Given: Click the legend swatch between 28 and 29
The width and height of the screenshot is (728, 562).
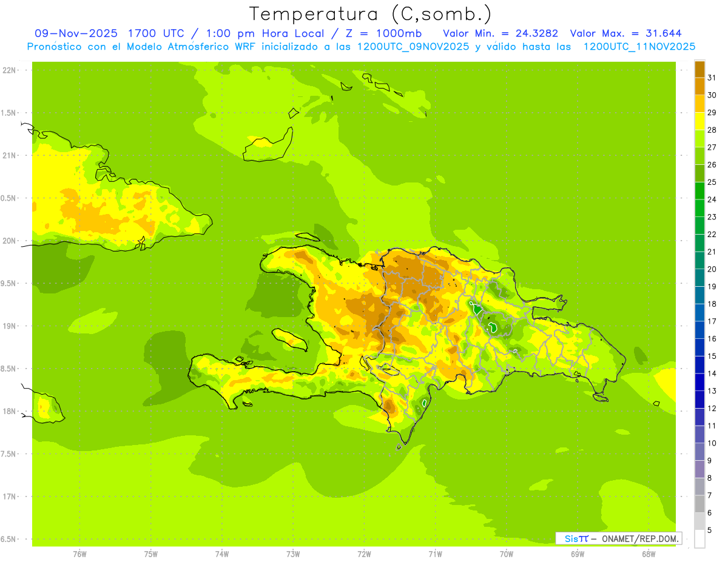Looking at the screenshot, I should pyautogui.click(x=699, y=121).
